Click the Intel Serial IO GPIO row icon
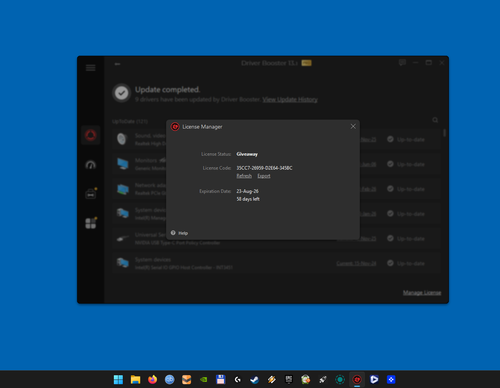The image size is (500, 388). click(123, 263)
